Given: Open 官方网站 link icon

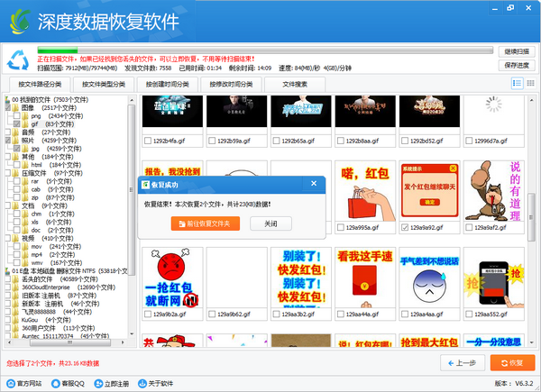Looking at the screenshot, I should point(11,383).
